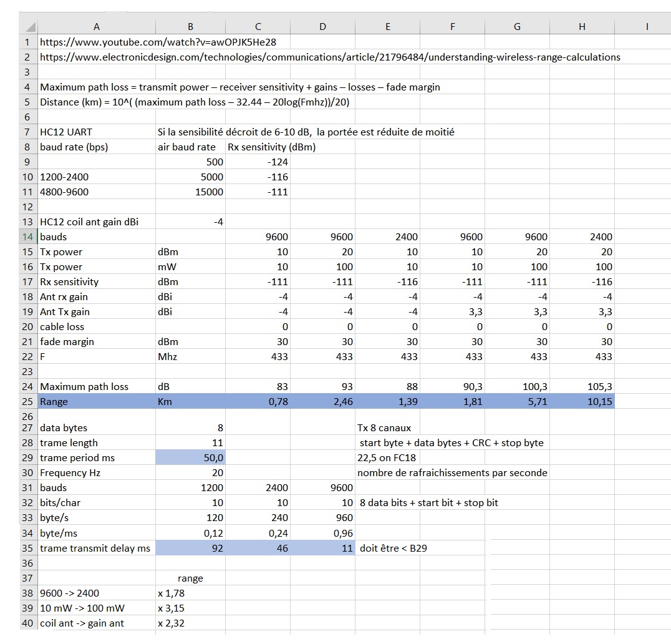Viewport: 671px width, 644px height.
Task: Select the trame period value 50,0
Action: point(190,458)
